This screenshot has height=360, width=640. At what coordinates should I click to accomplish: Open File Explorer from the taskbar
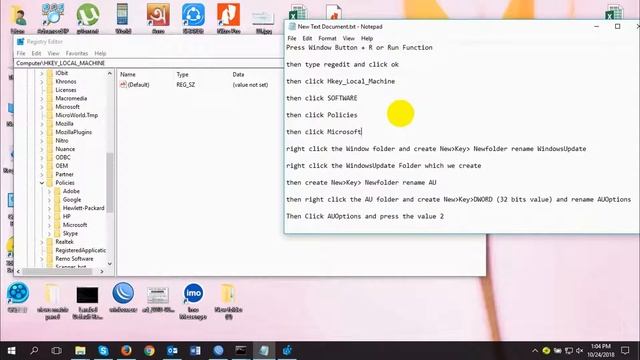pyautogui.click(x=80, y=351)
